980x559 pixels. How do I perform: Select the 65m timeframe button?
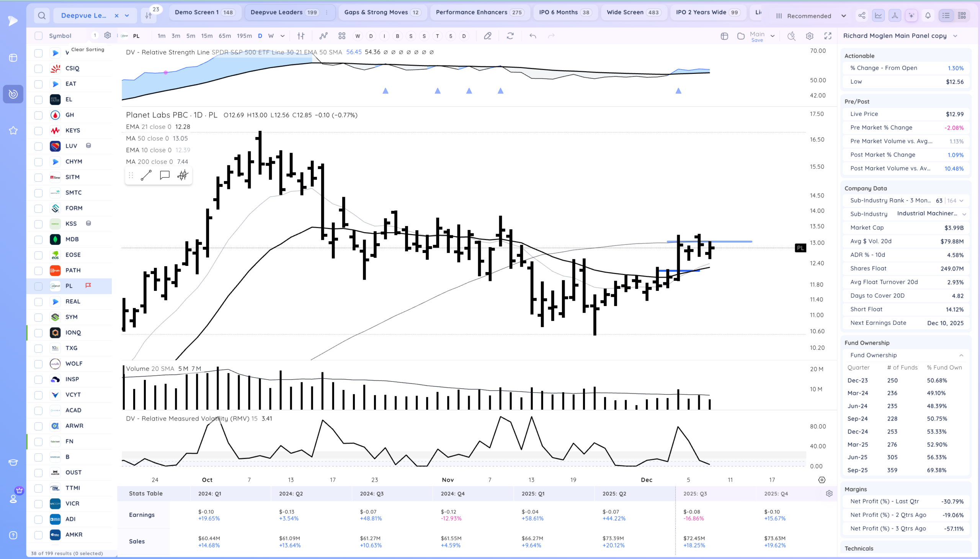[x=225, y=36]
